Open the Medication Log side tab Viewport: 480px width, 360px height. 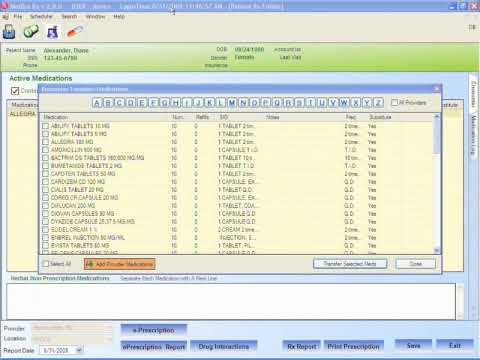[473, 135]
